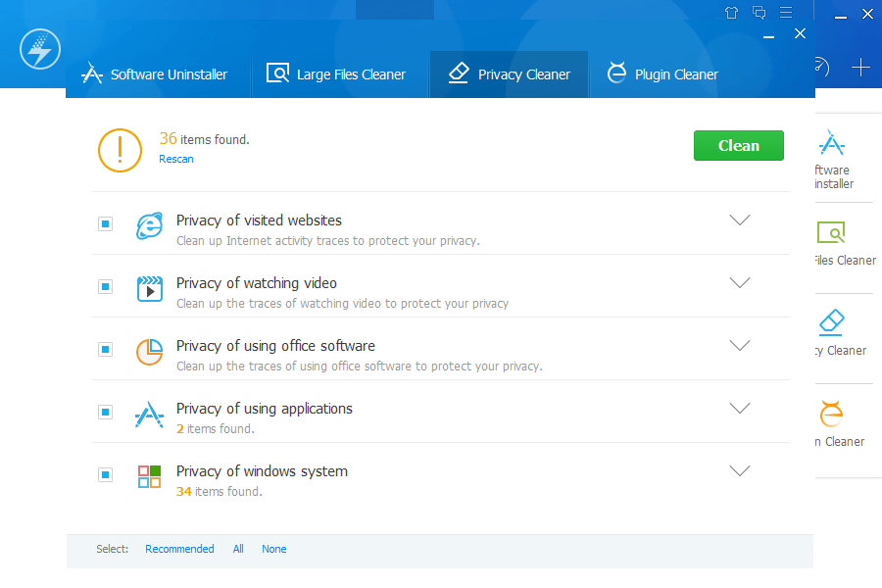The width and height of the screenshot is (882, 588).
Task: Toggle Privacy of windows system checkbox
Action: coord(105,475)
